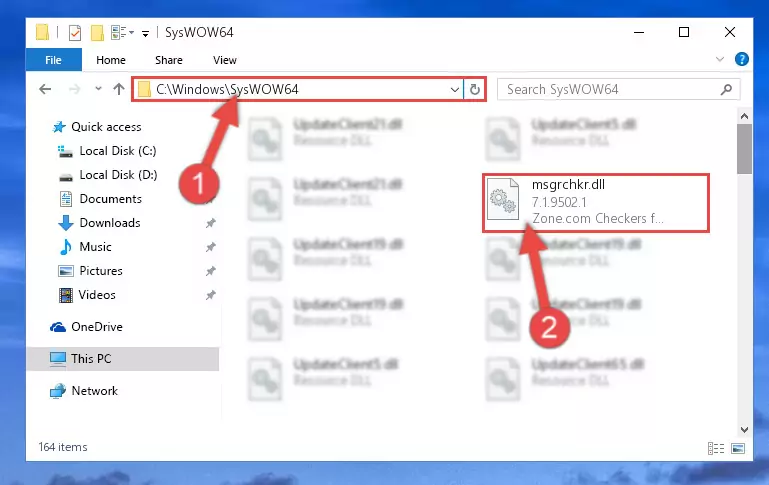This screenshot has height=485, width=769.
Task: Open Pictures in navigation pane
Action: coord(101,271)
